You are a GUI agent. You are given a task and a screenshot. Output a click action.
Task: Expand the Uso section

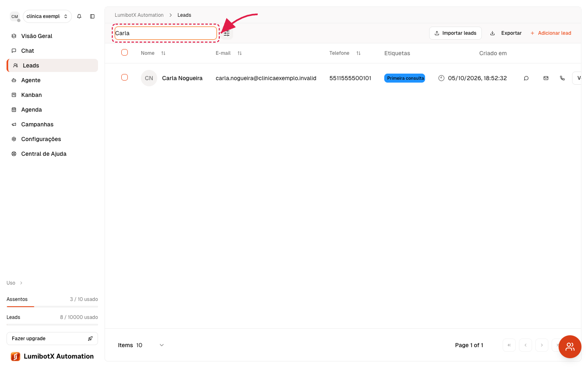click(x=15, y=283)
